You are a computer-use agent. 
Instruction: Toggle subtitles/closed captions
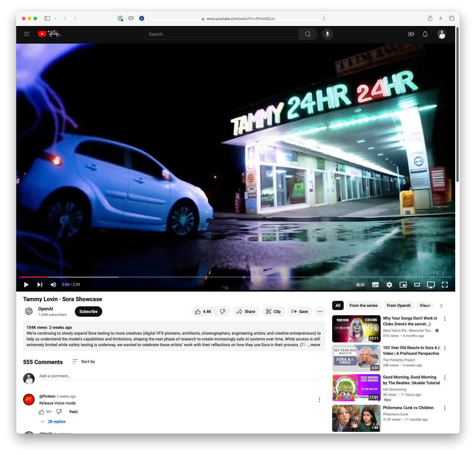tap(375, 285)
